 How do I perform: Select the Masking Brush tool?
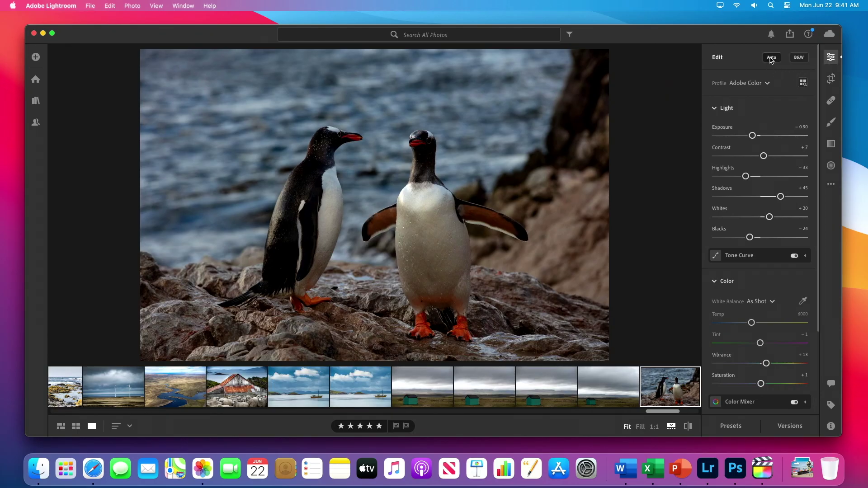click(831, 122)
